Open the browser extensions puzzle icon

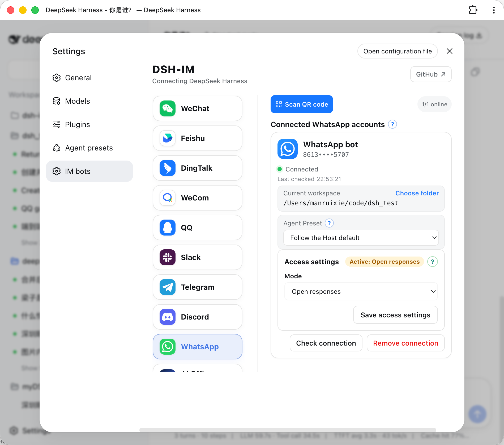click(x=473, y=10)
